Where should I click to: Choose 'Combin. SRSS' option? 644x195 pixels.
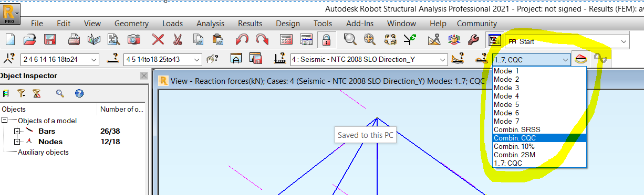click(539, 129)
